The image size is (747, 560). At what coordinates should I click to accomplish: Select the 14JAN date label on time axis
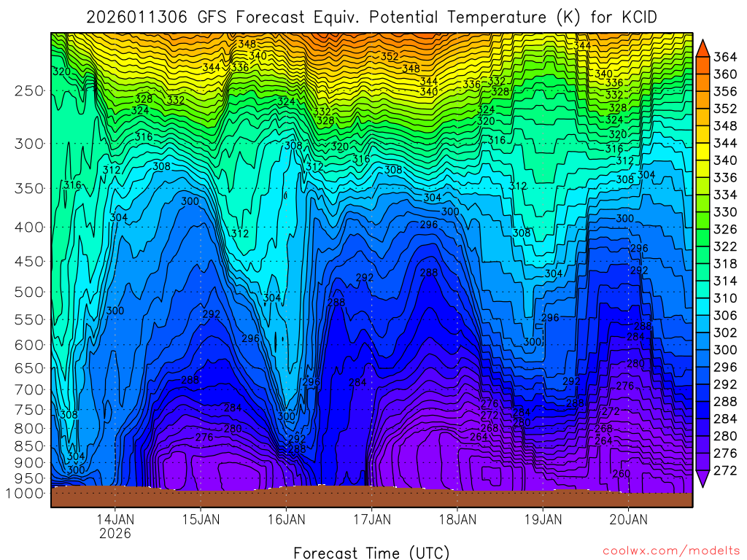pyautogui.click(x=115, y=519)
